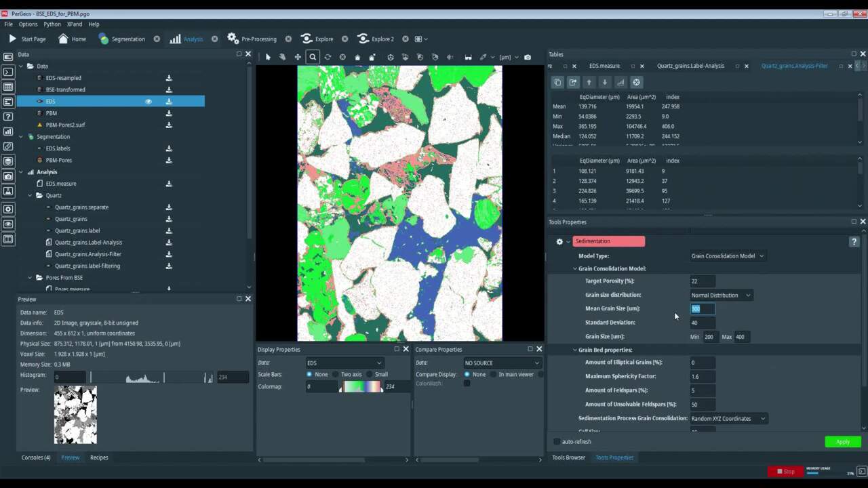Select None radio for Scale Bars
Viewport: 868px width, 488px height.
[x=309, y=374]
